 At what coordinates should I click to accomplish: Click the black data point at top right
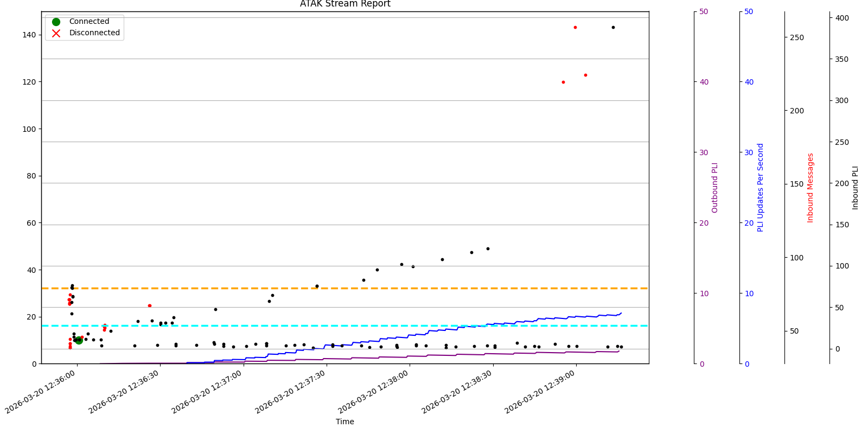[613, 28]
